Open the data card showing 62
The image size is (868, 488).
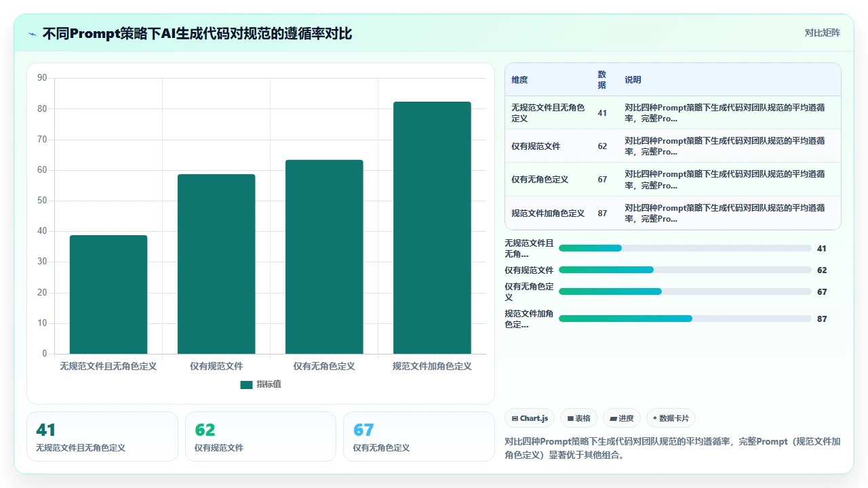click(260, 436)
